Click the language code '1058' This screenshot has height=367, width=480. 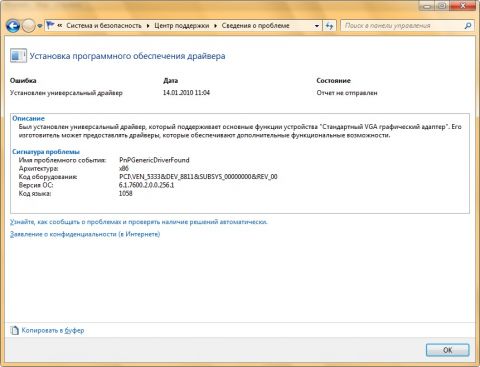pyautogui.click(x=126, y=193)
